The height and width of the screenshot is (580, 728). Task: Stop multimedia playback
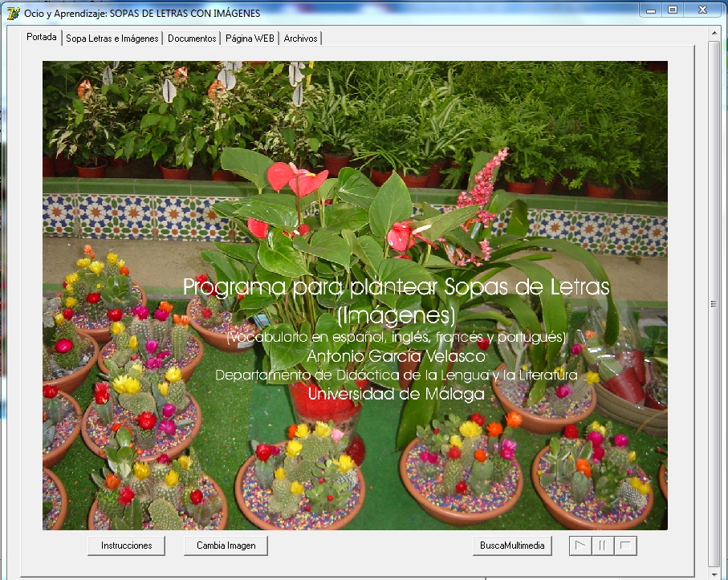click(625, 546)
